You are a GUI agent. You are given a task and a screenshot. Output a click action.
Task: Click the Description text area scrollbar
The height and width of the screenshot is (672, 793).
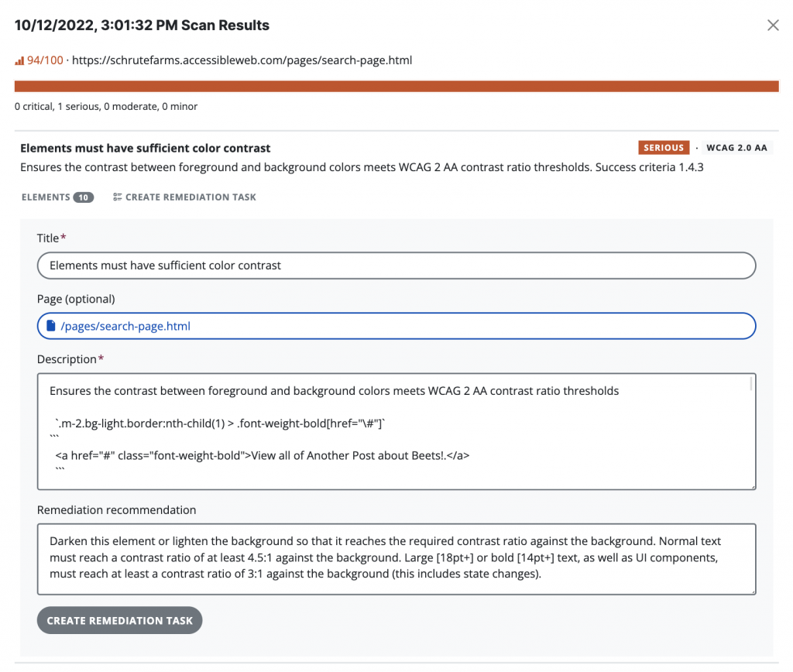[750, 383]
